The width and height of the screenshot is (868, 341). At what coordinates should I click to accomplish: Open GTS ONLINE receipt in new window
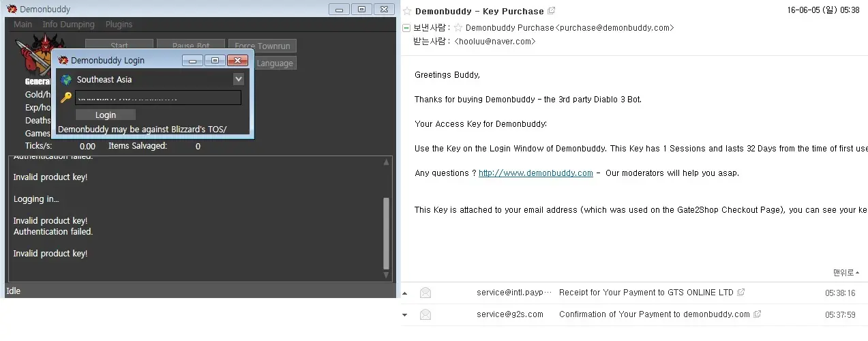point(741,293)
